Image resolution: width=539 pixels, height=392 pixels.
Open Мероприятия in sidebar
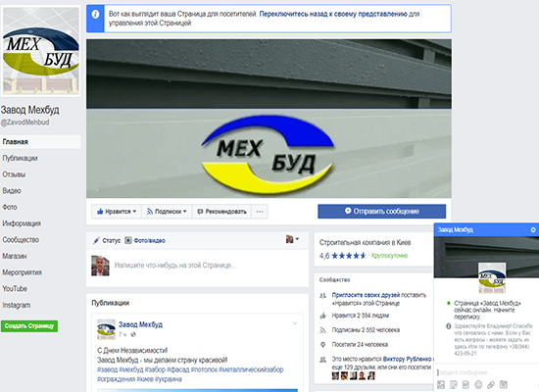click(x=22, y=272)
